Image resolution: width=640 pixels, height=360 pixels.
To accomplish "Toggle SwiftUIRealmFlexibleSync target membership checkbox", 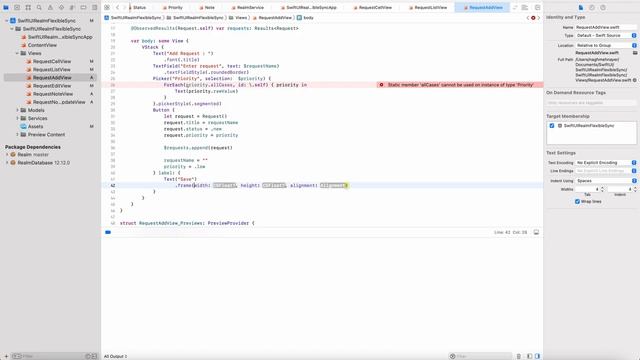I will 552,126.
